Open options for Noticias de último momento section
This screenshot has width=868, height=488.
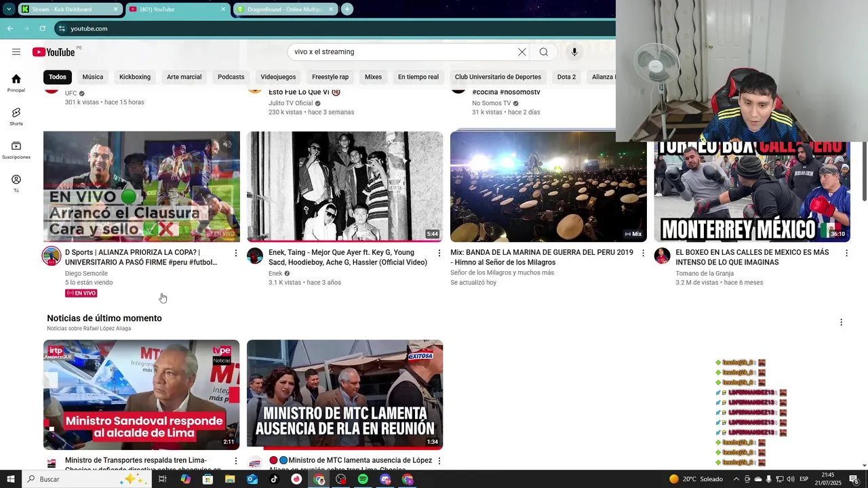point(841,323)
